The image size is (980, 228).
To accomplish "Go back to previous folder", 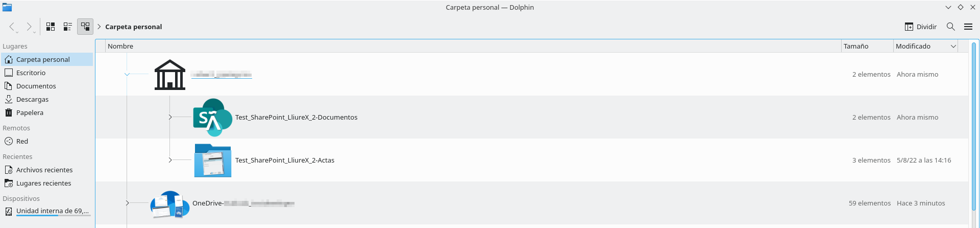I will click(x=12, y=27).
